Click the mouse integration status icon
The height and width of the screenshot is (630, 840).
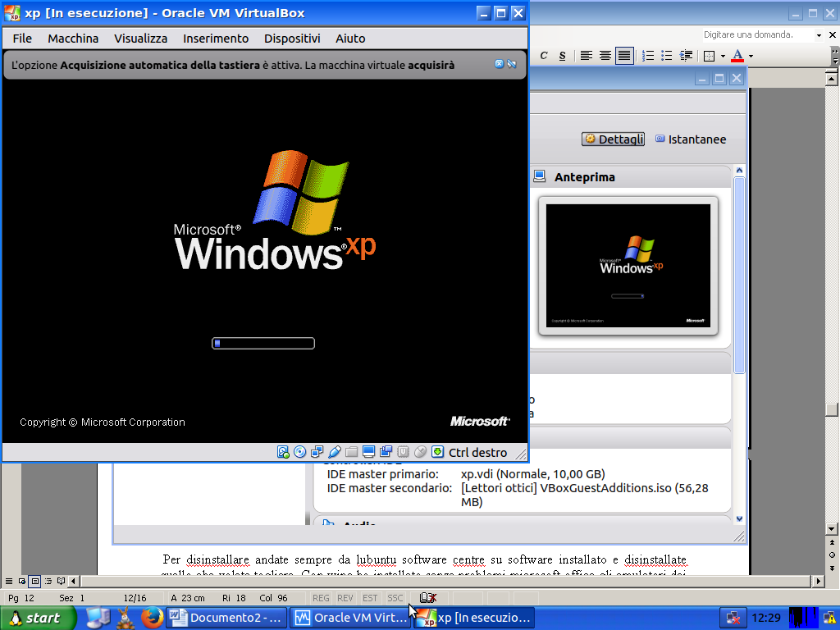[421, 452]
